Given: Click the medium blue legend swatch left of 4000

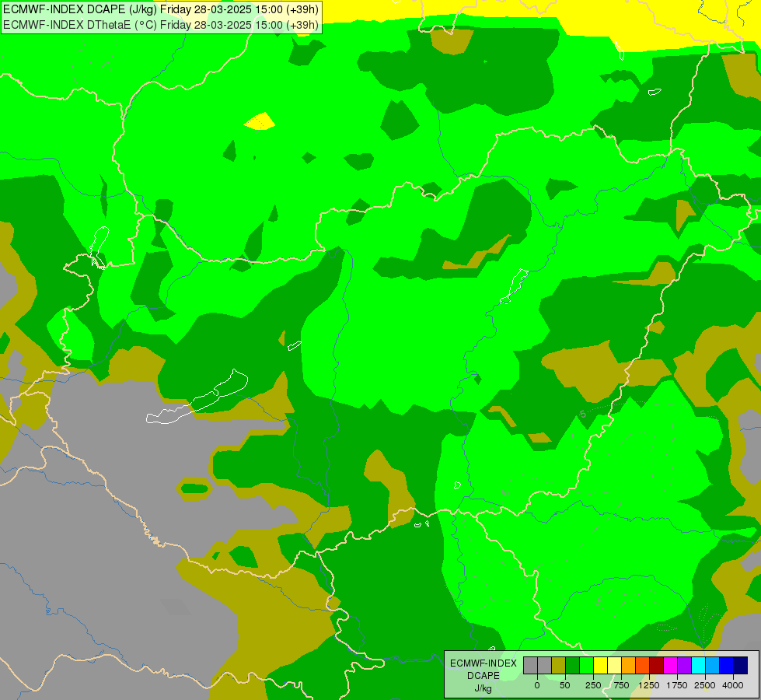Looking at the screenshot, I should [727, 665].
